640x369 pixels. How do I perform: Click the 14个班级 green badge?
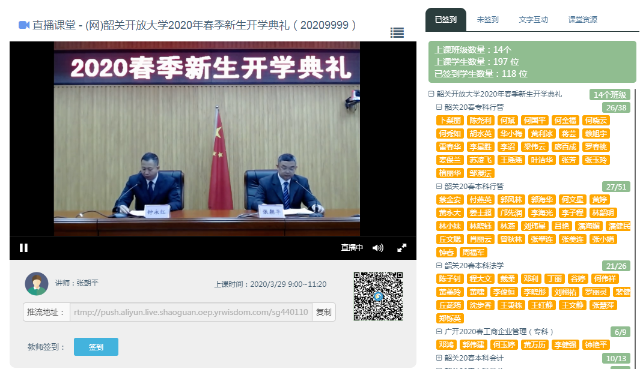tap(610, 95)
